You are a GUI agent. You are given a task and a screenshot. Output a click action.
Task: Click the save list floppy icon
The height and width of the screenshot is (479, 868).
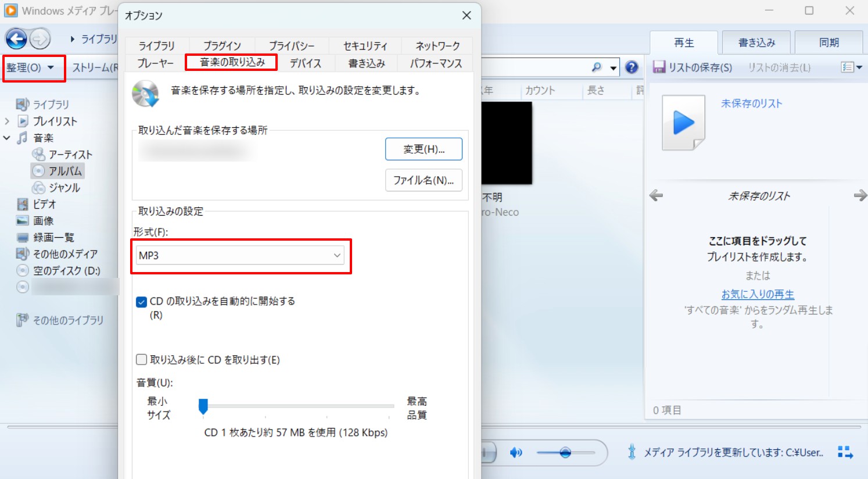pyautogui.click(x=659, y=67)
